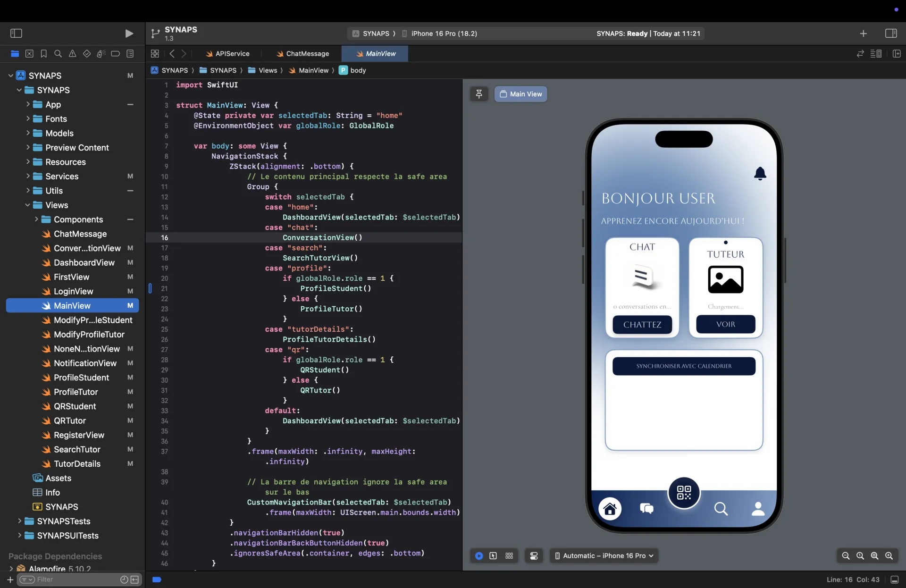Screen dimensions: 906x588
Task: Expand the SYNAPSTests group
Action: click(x=19, y=521)
